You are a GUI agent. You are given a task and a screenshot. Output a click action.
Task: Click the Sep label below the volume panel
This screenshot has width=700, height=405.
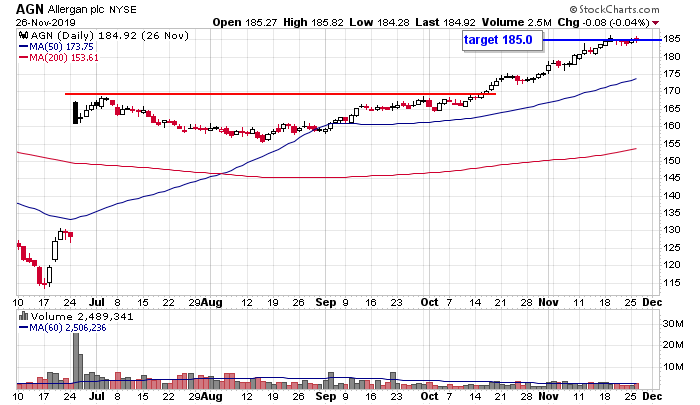[x=326, y=396]
